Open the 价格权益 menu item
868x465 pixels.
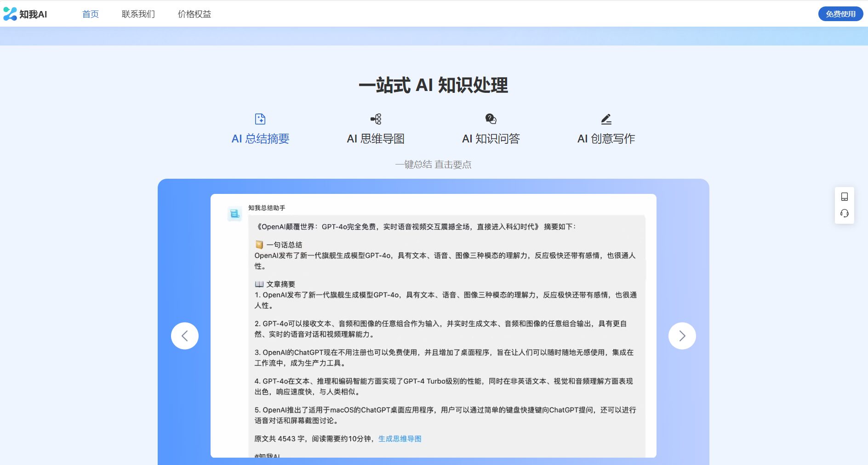click(x=194, y=14)
